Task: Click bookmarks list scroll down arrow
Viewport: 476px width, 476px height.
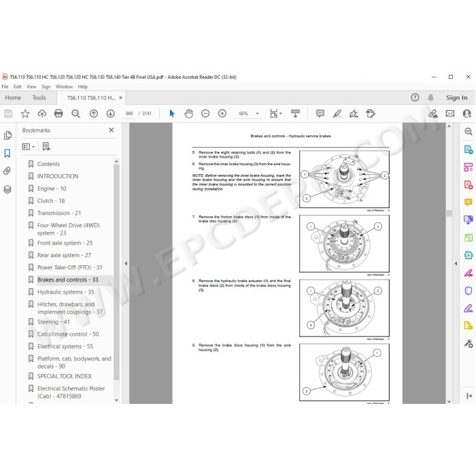Action: pos(116,400)
